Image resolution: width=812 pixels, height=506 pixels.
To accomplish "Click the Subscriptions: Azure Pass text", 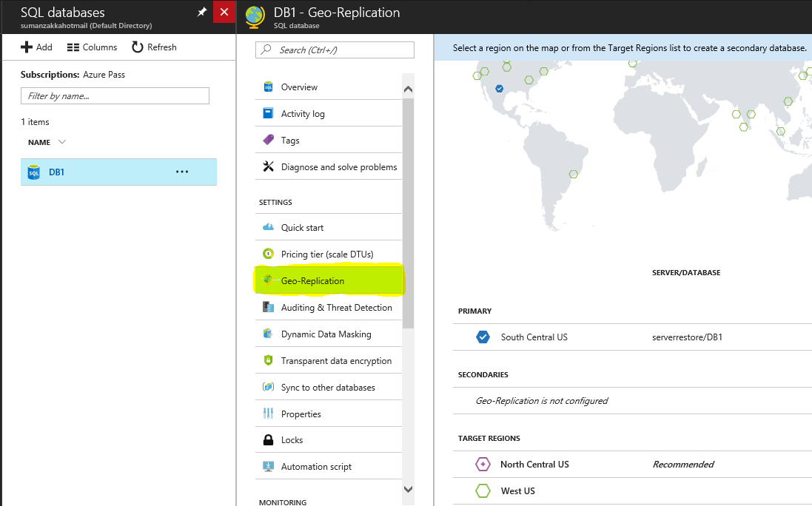I will [73, 75].
